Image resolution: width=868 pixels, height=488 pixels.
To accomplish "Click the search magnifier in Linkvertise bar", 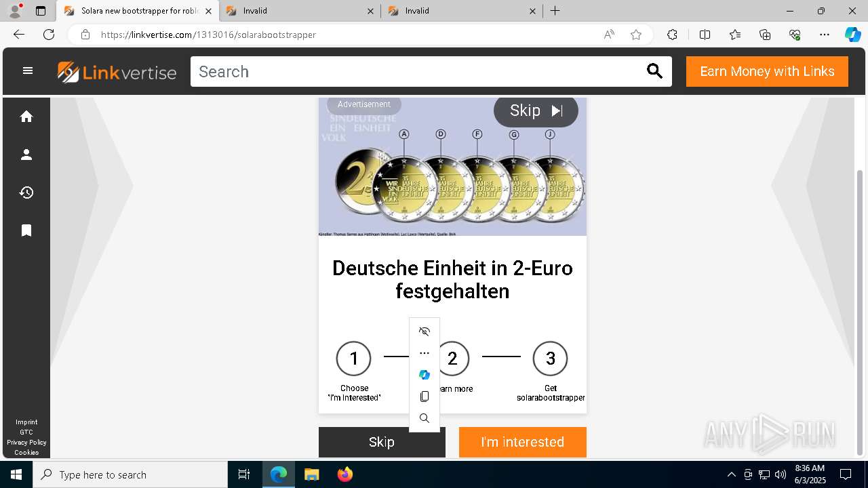I will point(654,71).
